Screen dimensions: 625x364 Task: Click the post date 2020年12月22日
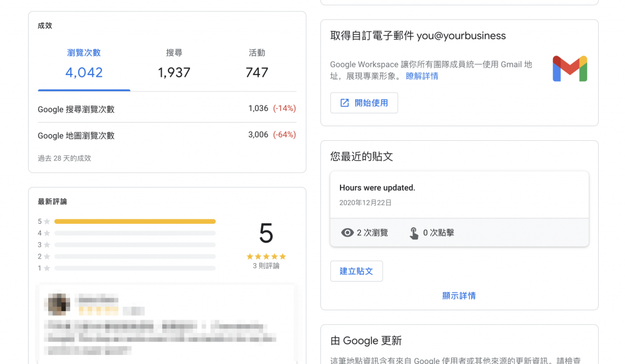(x=365, y=202)
